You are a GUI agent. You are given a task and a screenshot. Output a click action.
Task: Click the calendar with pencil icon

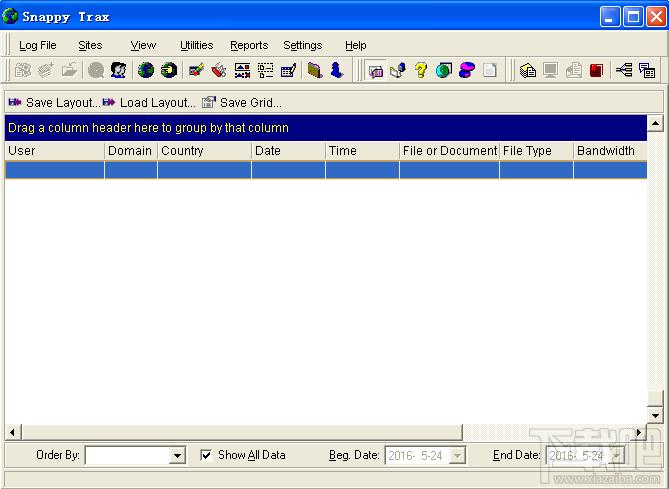[288, 70]
